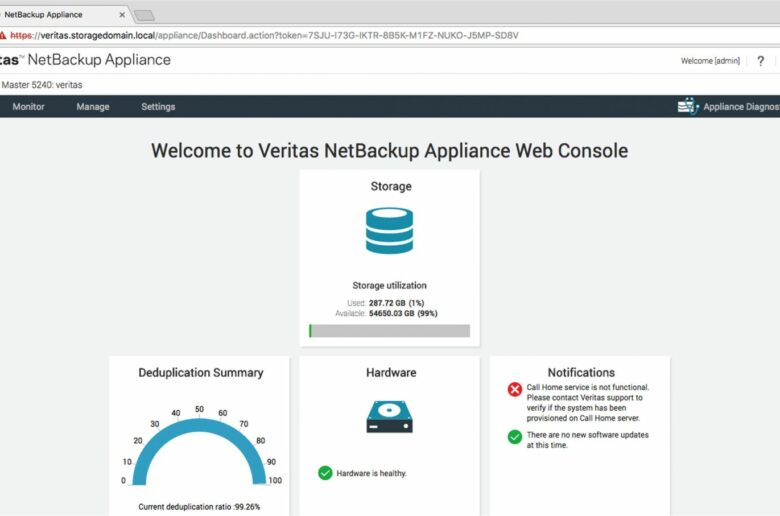Click the Call Home service notification text
The image size is (780, 516).
[x=587, y=403]
